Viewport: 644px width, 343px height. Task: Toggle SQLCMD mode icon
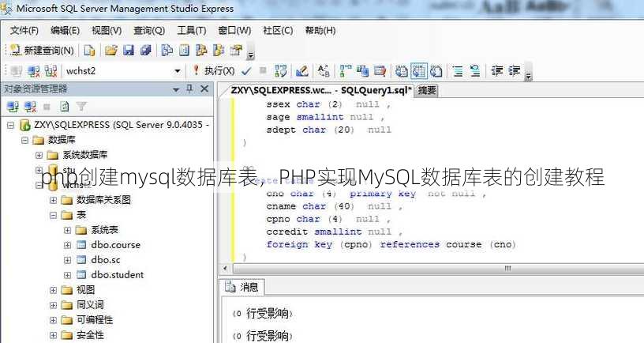tap(380, 71)
